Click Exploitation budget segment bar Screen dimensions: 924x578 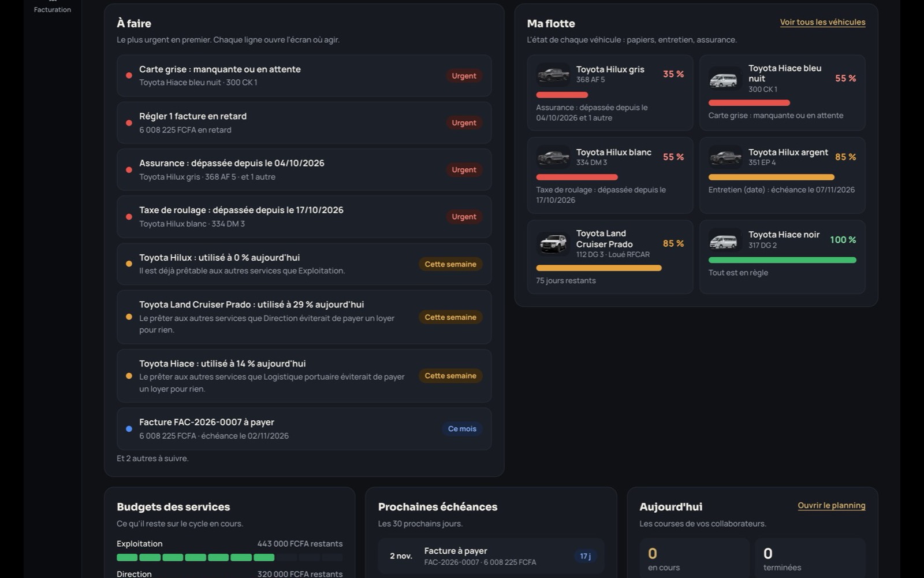pos(229,558)
